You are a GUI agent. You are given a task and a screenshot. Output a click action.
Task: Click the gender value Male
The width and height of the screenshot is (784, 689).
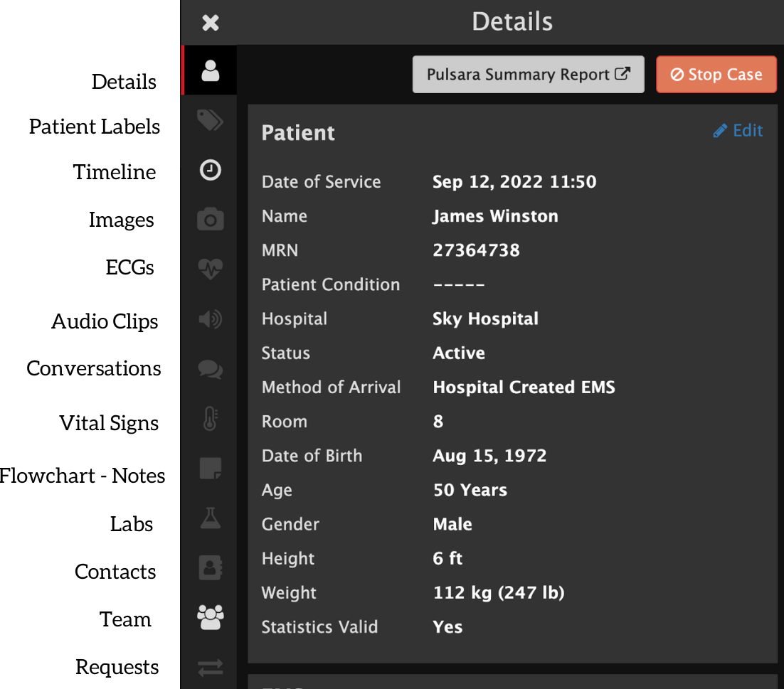[452, 524]
